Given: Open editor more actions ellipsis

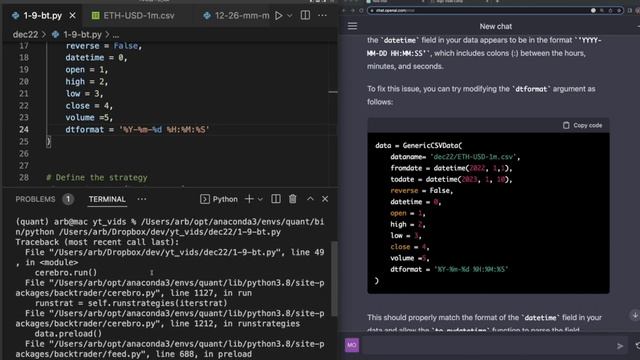Looking at the screenshot, I should 322,16.
